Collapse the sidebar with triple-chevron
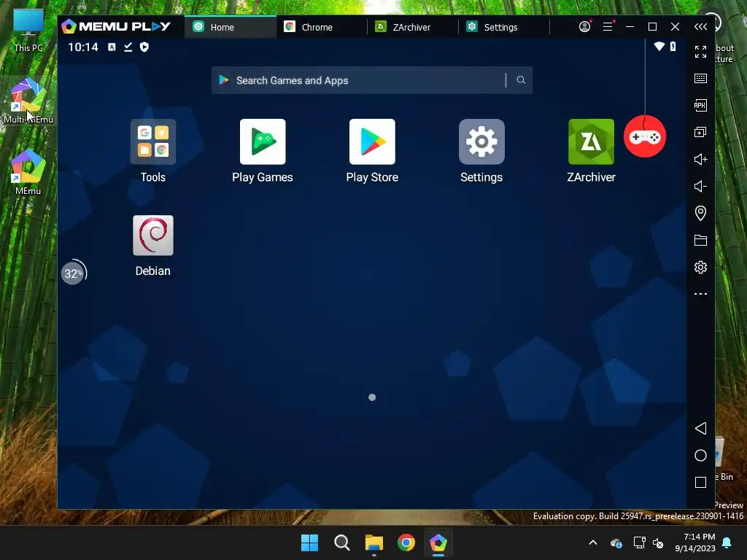This screenshot has width=747, height=560. pyautogui.click(x=700, y=27)
